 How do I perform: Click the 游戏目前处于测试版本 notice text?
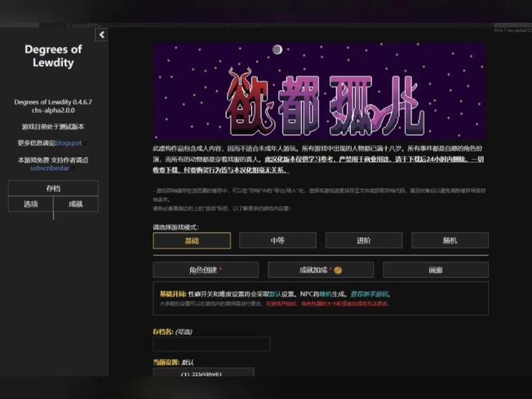click(53, 127)
